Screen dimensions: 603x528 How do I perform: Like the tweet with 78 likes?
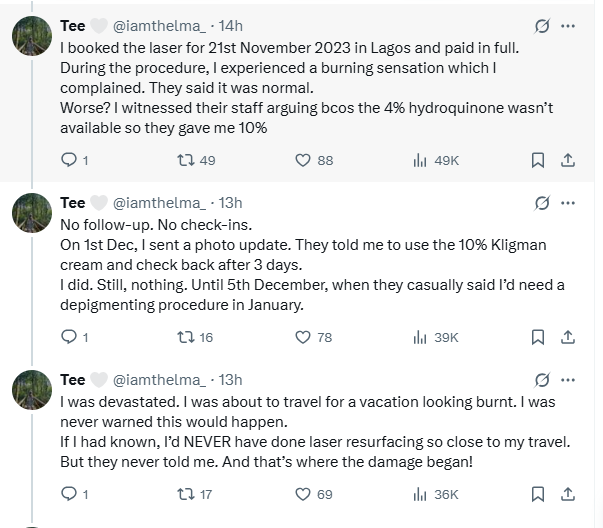pos(303,338)
